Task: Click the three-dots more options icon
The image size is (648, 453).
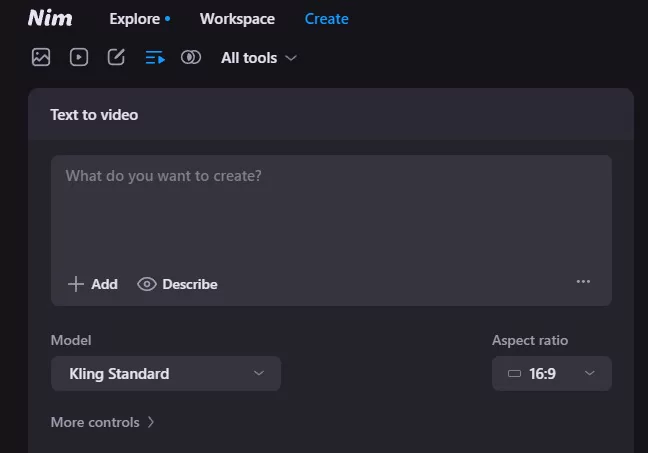Action: [x=583, y=282]
